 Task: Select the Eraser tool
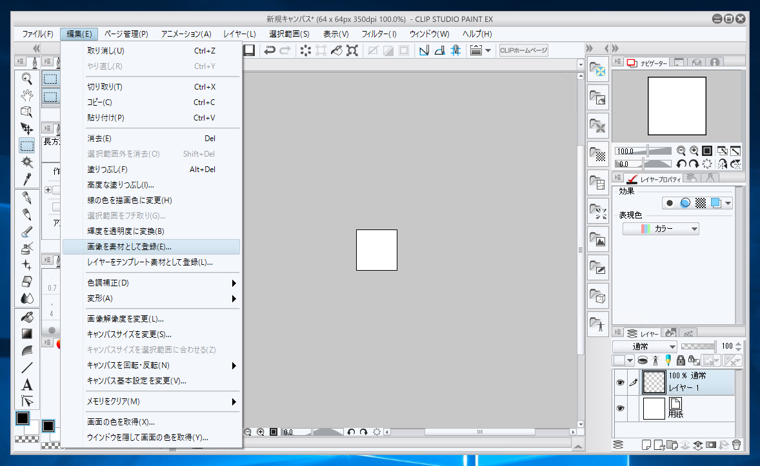(27, 282)
